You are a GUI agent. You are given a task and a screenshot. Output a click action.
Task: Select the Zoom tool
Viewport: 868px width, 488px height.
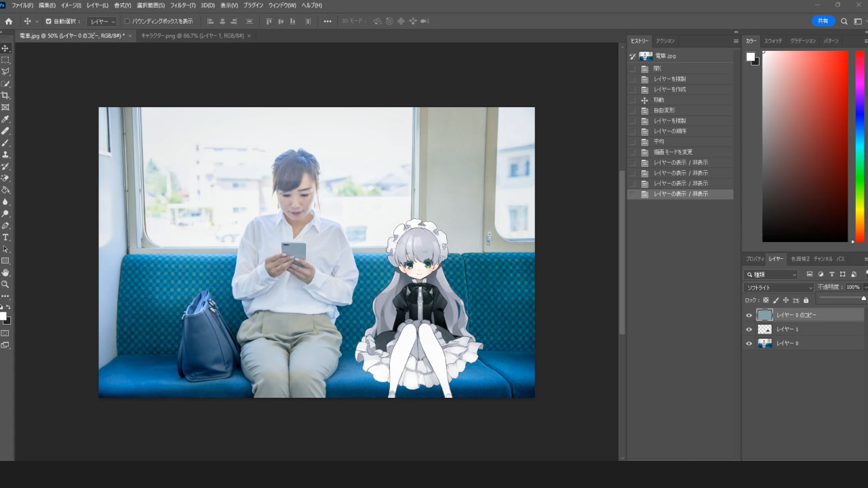5,284
